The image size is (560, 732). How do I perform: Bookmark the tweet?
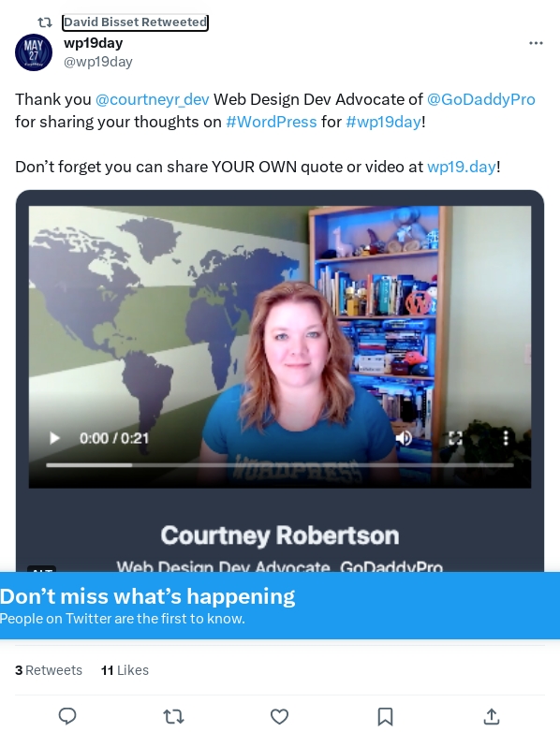click(x=385, y=716)
